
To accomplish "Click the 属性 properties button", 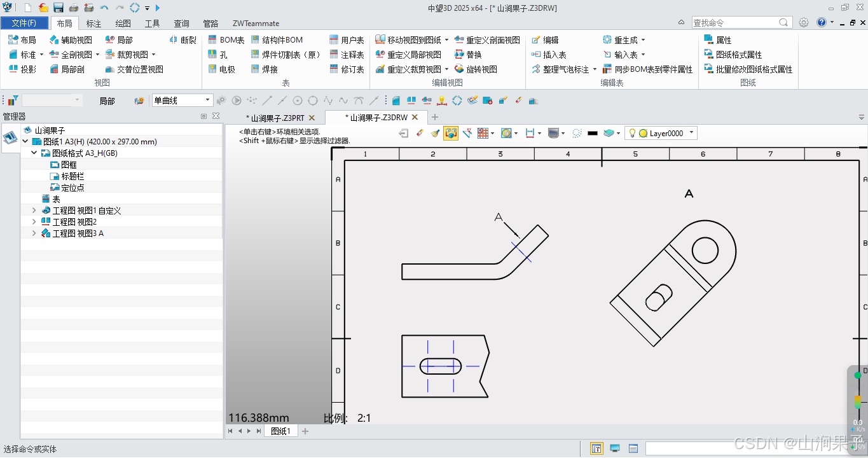I will coord(718,39).
